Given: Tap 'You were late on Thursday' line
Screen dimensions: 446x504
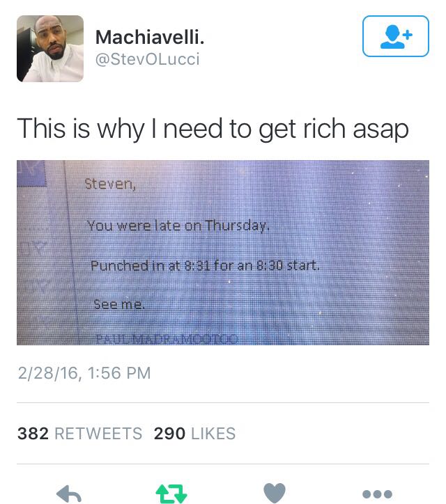Looking at the screenshot, I should click(x=178, y=226).
